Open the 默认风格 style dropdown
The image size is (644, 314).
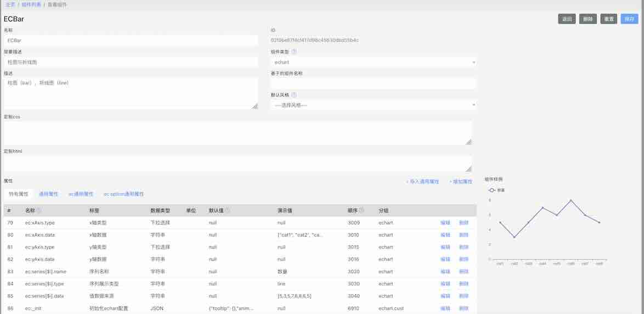(374, 105)
